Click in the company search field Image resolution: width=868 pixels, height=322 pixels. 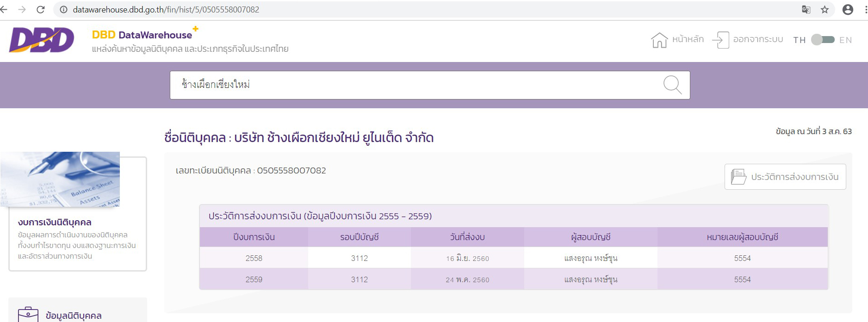[416, 85]
